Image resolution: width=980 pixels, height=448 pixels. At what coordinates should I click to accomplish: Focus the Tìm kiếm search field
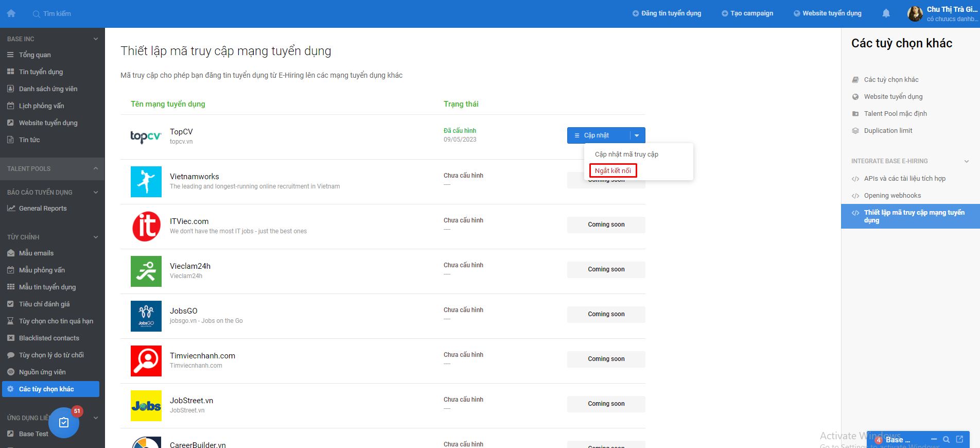click(57, 13)
